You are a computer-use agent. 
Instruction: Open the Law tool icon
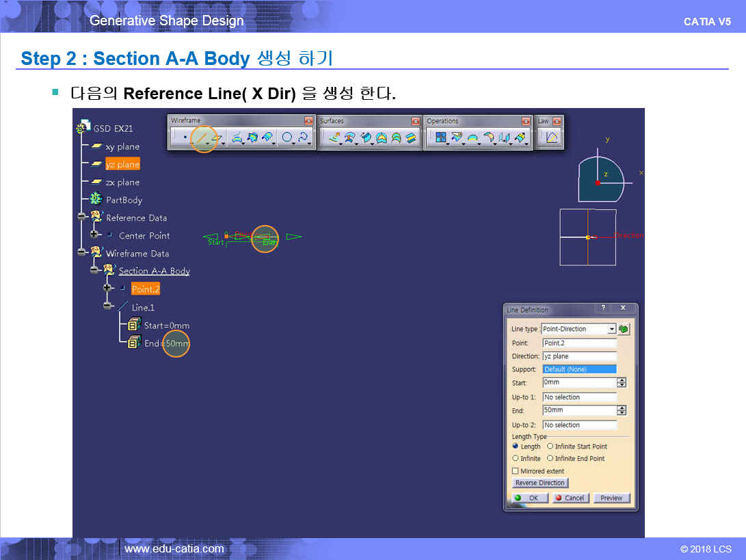552,138
